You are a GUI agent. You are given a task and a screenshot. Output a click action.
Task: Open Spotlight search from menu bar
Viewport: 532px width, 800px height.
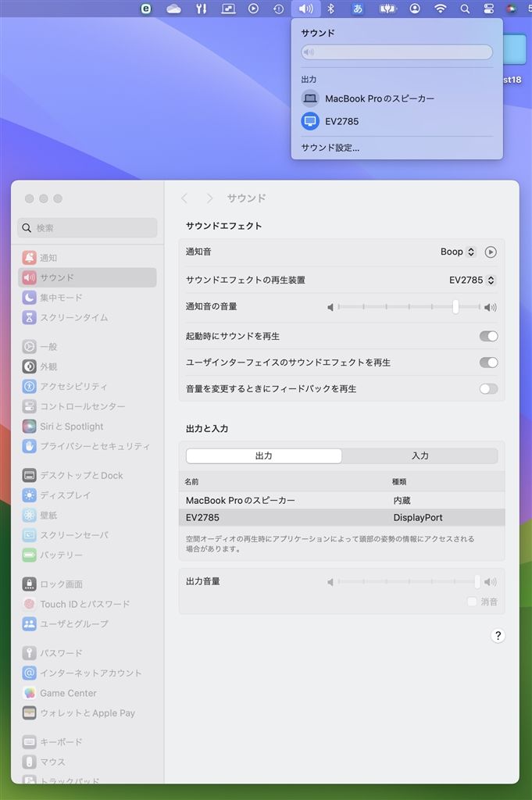pos(465,9)
